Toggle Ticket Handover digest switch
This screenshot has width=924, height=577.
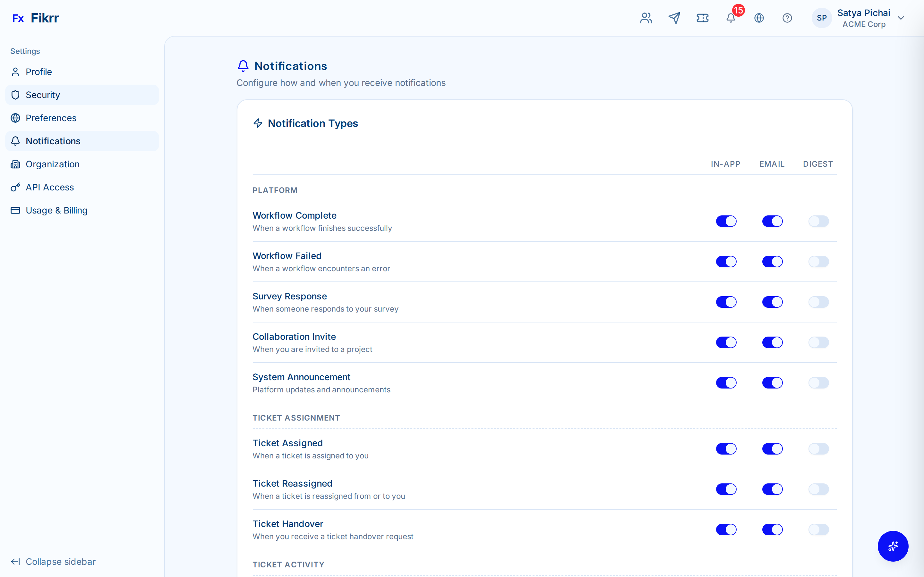point(818,529)
